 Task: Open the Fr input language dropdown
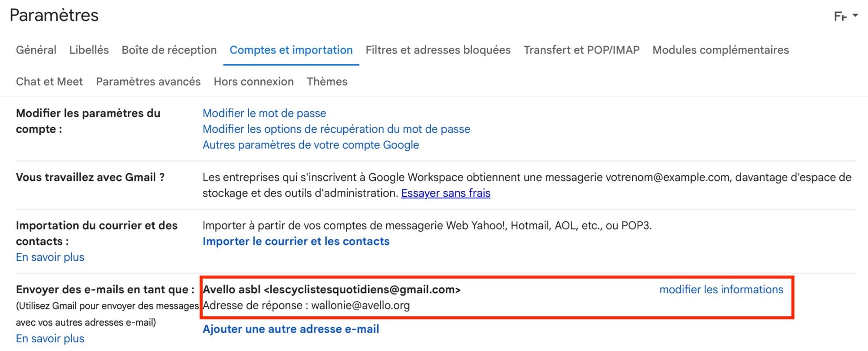point(845,16)
